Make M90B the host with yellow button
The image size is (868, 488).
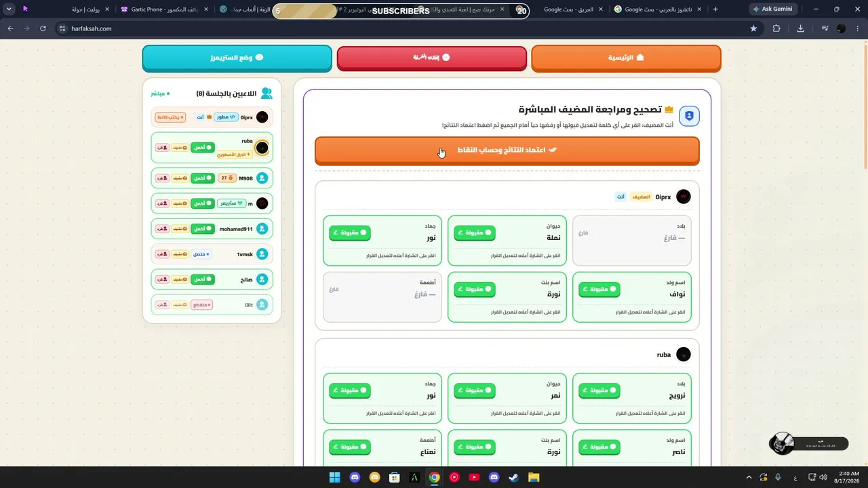click(180, 178)
